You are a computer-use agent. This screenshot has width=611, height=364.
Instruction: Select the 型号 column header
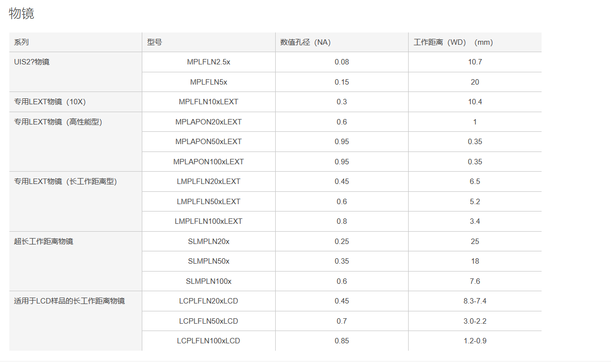(209, 42)
